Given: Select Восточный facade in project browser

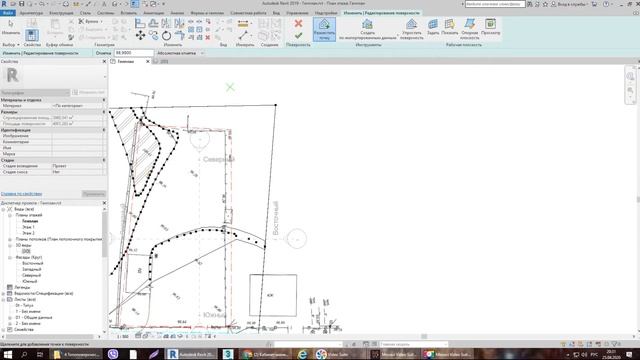Looking at the screenshot, I should point(32,263).
